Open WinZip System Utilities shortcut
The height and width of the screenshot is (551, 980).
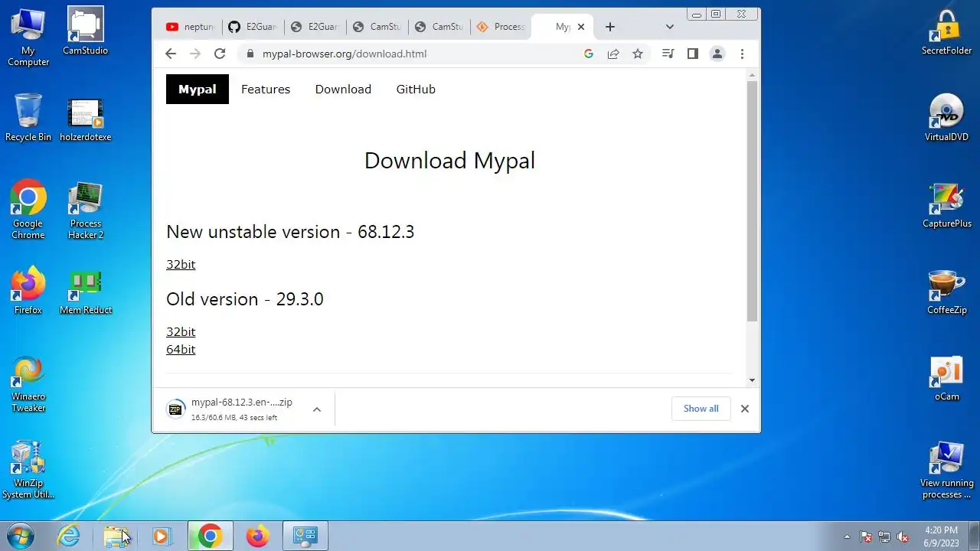pos(28,470)
